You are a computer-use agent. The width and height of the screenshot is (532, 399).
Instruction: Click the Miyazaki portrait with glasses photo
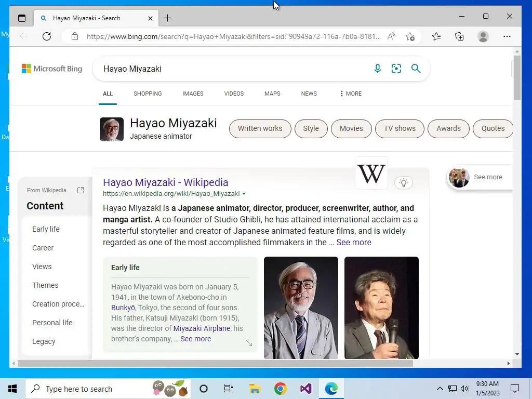301,308
